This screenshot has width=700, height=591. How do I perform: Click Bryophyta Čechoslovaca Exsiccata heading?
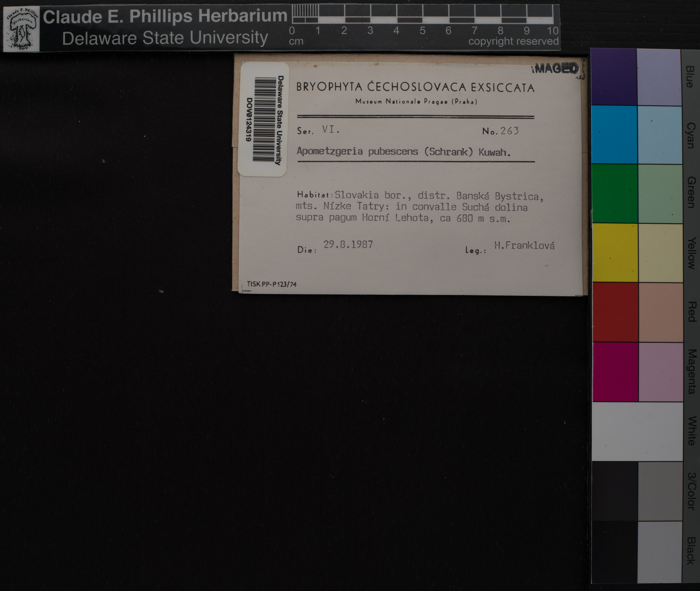click(x=415, y=87)
